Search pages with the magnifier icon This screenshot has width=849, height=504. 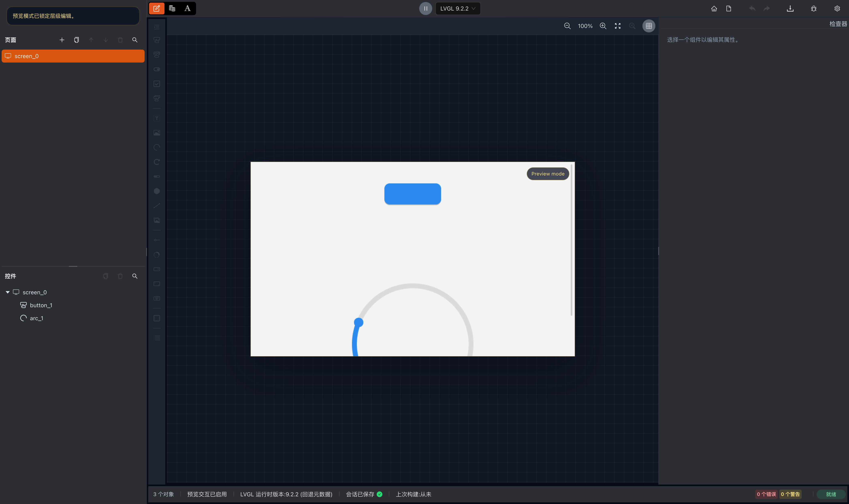[135, 40]
